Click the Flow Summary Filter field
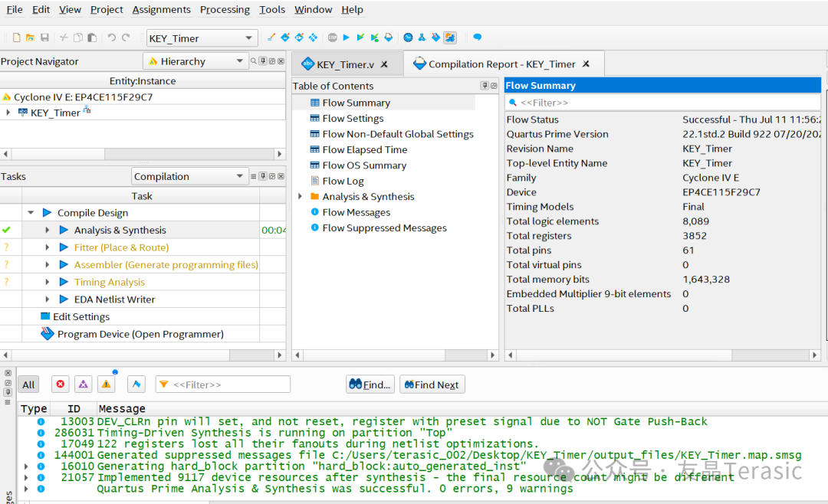This screenshot has width=828, height=504. pyautogui.click(x=662, y=103)
